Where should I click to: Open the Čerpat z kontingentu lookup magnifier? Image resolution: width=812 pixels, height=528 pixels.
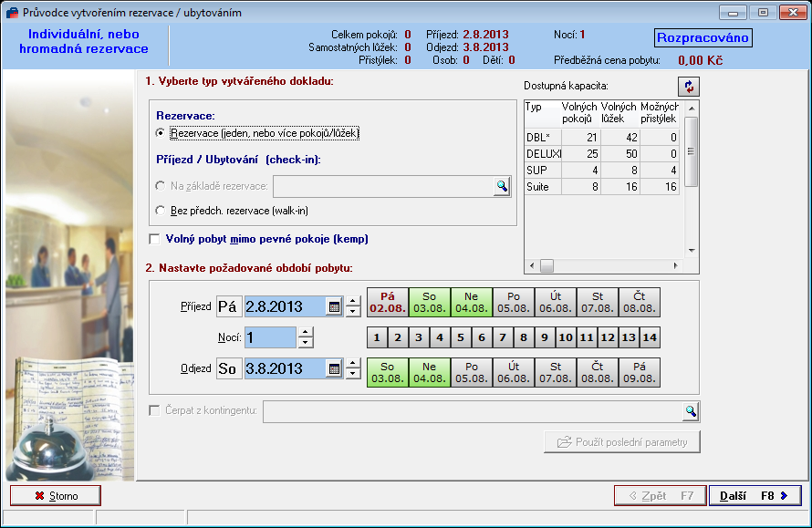[692, 411]
